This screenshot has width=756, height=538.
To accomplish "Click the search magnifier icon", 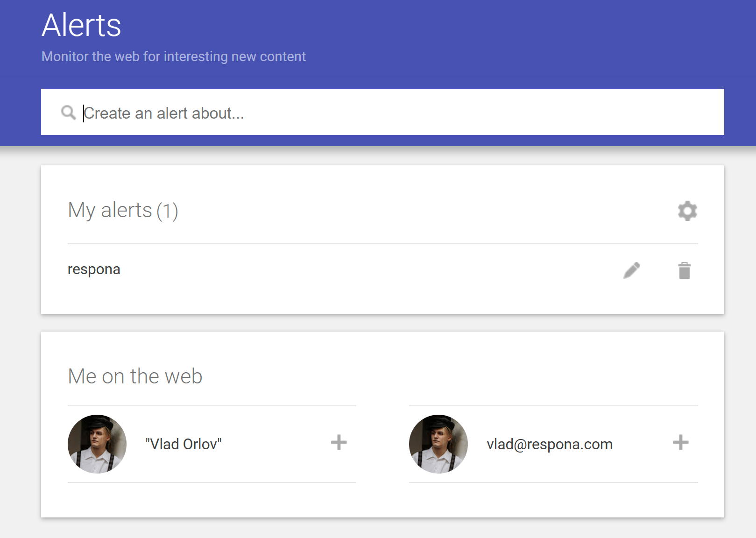I will [69, 113].
